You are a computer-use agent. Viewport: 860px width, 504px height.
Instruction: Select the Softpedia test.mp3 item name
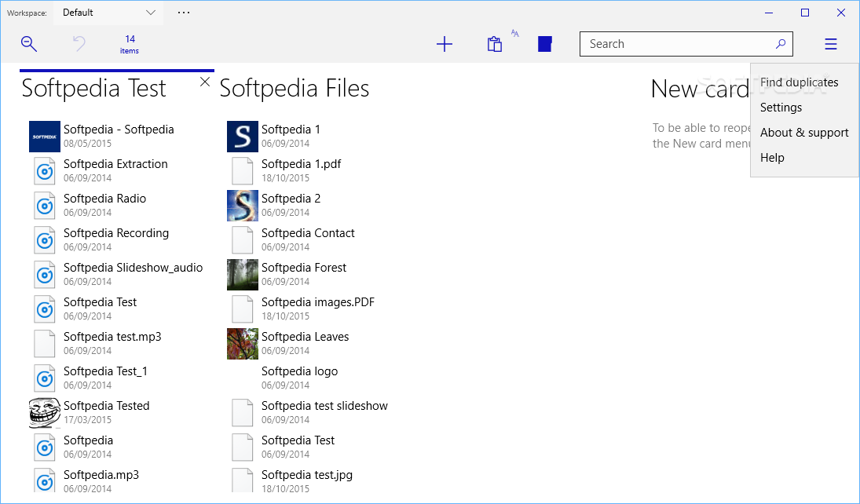[112, 337]
